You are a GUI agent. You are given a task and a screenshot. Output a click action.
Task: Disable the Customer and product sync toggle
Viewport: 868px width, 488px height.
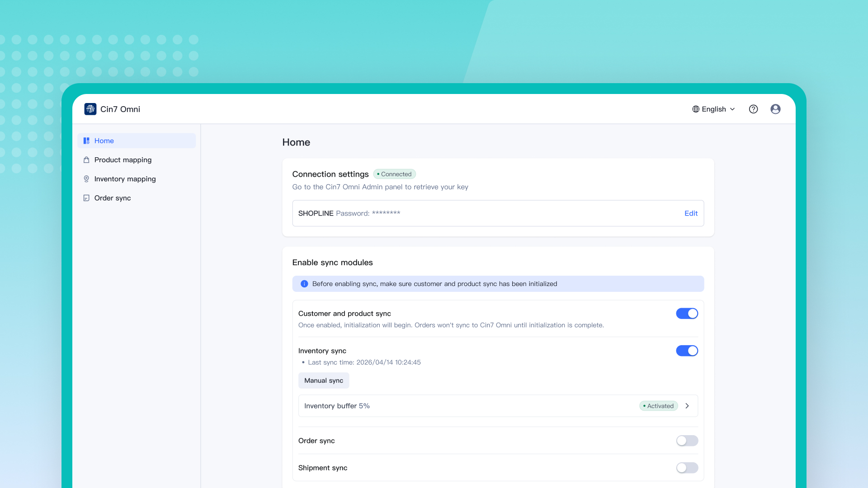[687, 314]
